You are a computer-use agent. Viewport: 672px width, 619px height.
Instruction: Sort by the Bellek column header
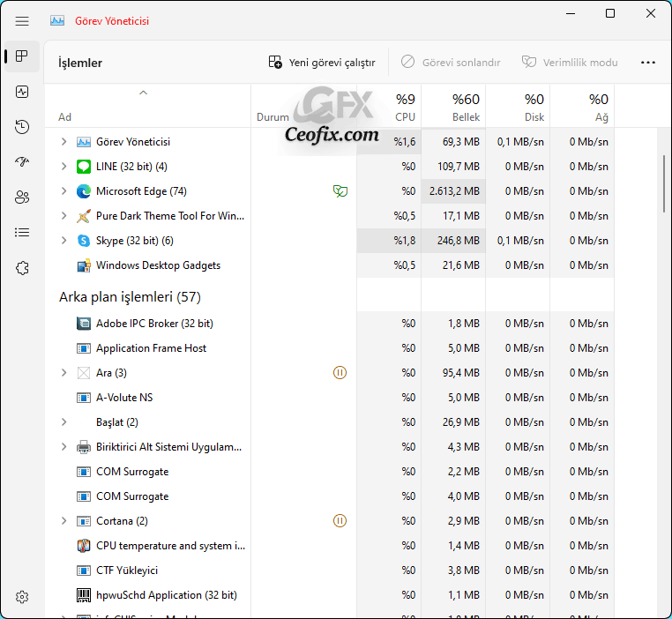[x=453, y=106]
